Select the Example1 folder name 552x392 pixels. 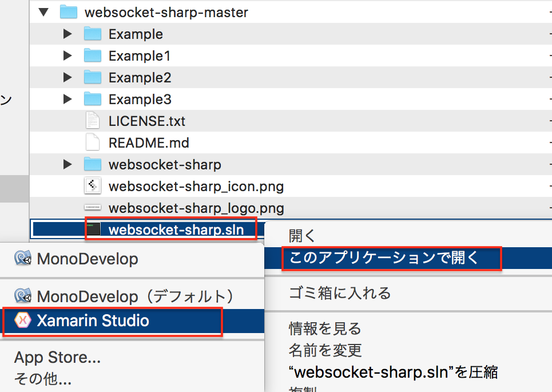[x=140, y=56]
